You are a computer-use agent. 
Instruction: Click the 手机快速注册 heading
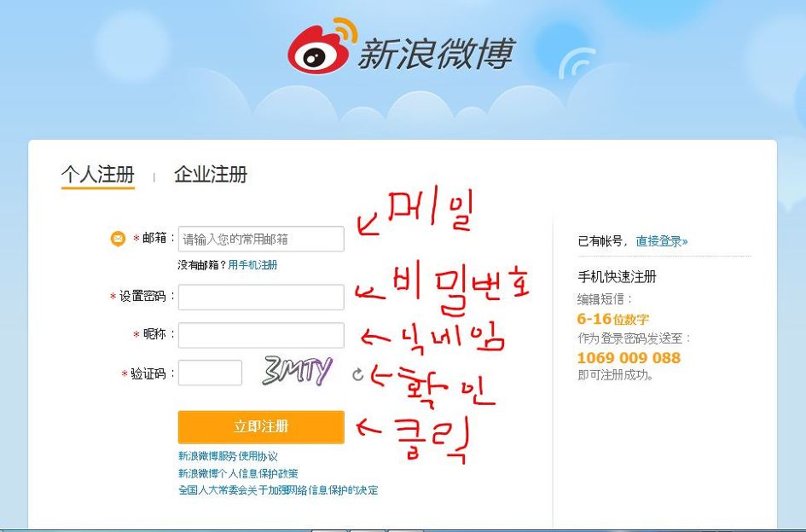point(617,276)
